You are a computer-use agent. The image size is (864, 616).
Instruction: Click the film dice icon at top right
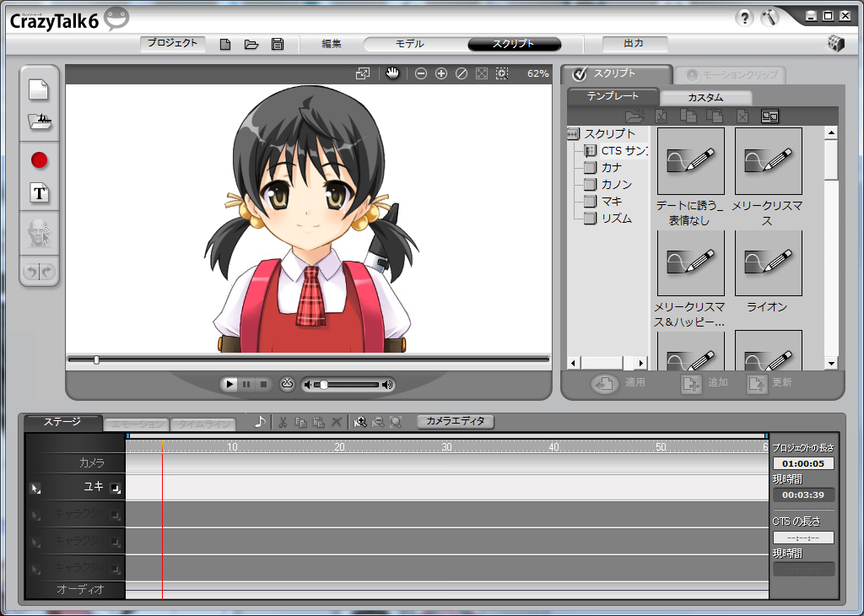(836, 44)
